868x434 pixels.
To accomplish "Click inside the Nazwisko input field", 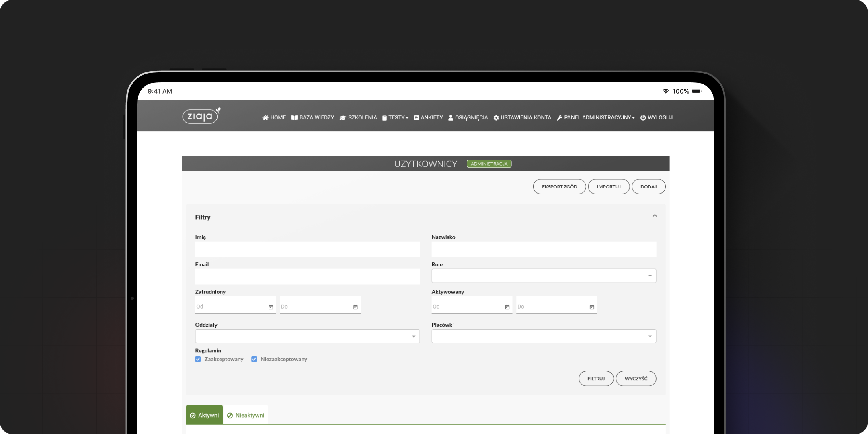I will click(x=544, y=249).
